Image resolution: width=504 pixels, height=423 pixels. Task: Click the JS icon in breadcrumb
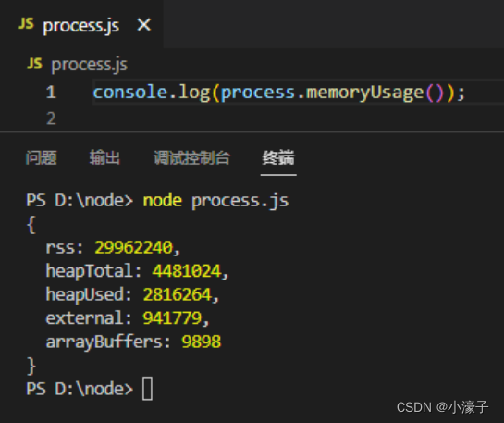tap(34, 64)
